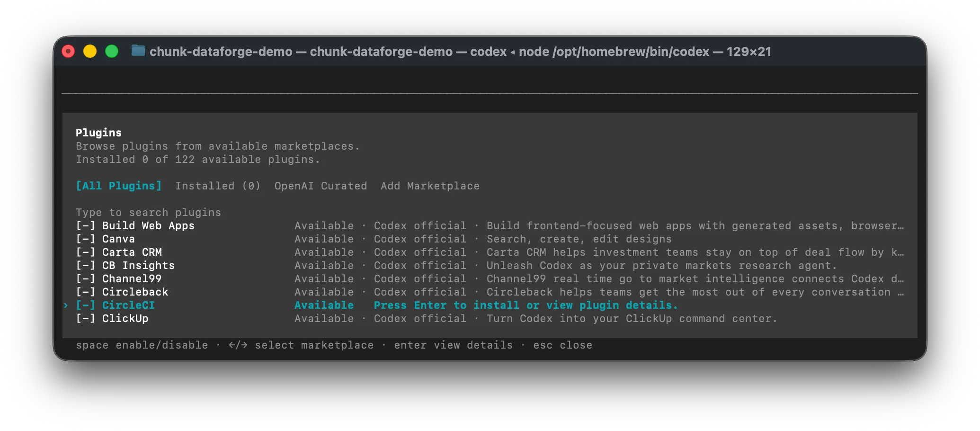Select the OpenAI Curated tab

[x=321, y=186]
